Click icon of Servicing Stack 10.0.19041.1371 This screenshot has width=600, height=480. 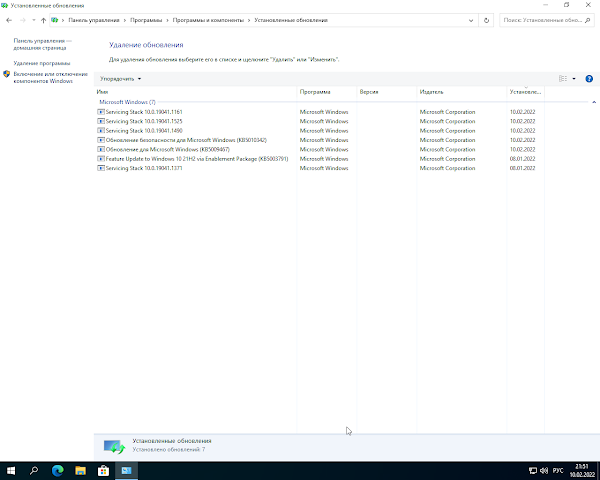click(x=101, y=168)
